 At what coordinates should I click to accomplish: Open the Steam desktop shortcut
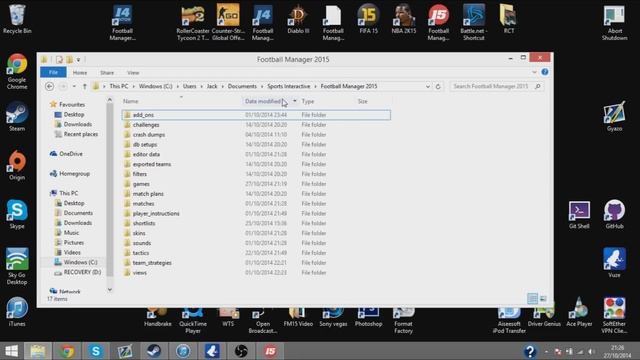(17, 116)
